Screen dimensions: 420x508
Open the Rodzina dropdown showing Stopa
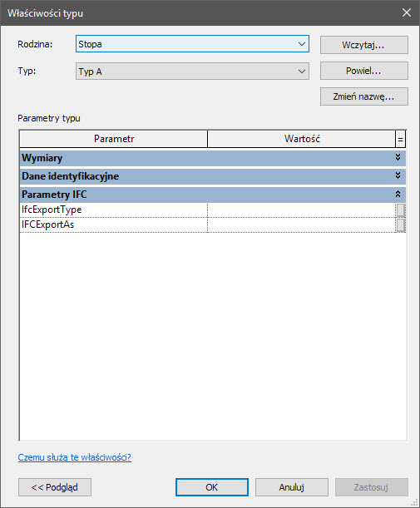click(192, 44)
